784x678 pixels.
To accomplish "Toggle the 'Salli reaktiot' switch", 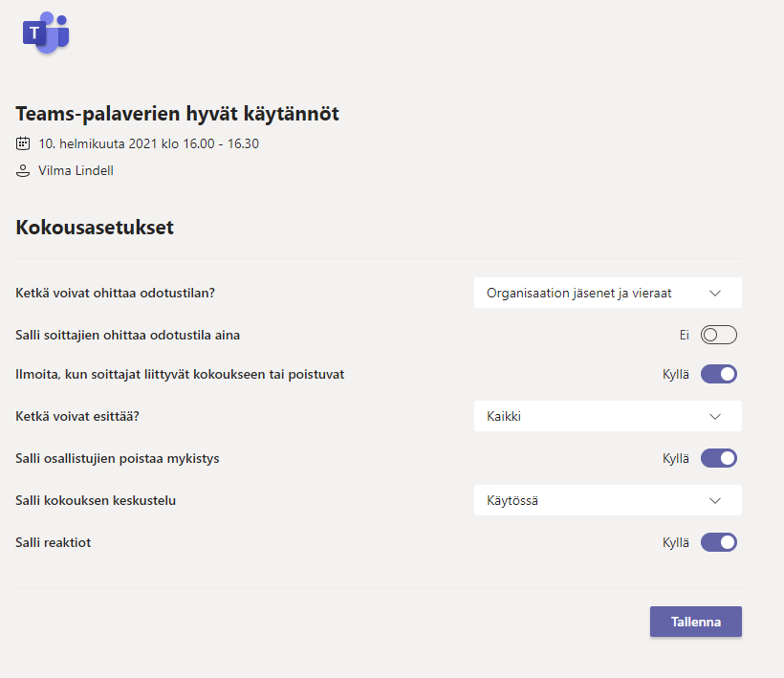I will pos(718,542).
